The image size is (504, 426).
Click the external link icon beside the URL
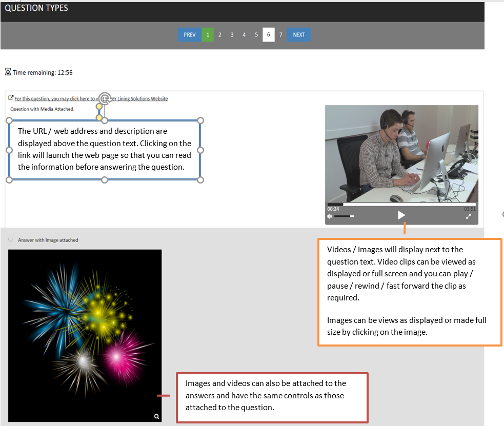[11, 98]
